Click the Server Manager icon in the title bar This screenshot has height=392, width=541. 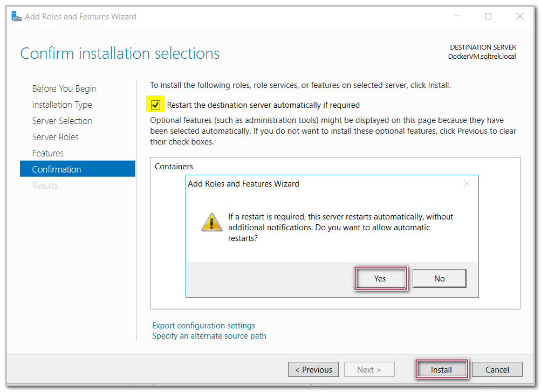coord(17,16)
